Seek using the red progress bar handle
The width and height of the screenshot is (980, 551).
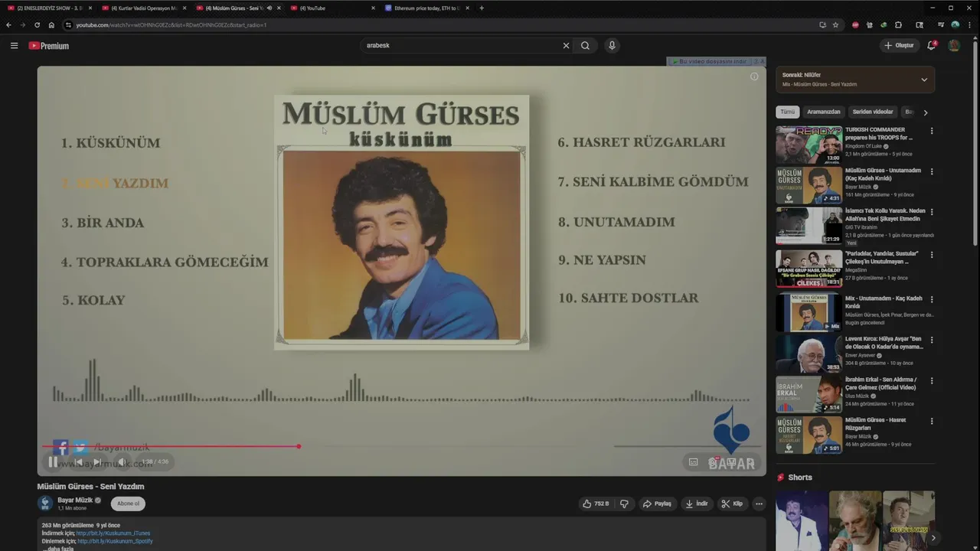tap(299, 446)
